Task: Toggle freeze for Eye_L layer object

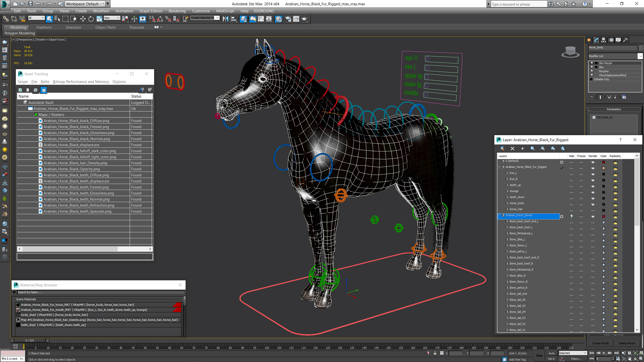Action: click(x=581, y=174)
